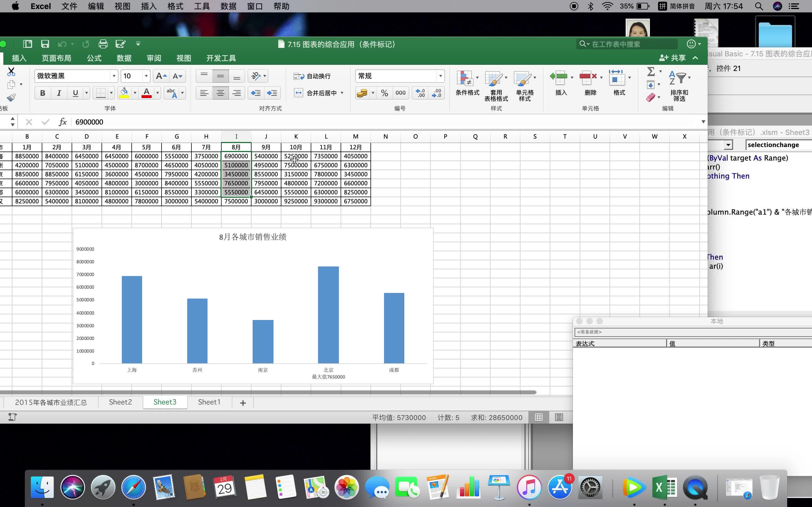
Task: Open the 常规 number format dropdown
Action: [440, 76]
